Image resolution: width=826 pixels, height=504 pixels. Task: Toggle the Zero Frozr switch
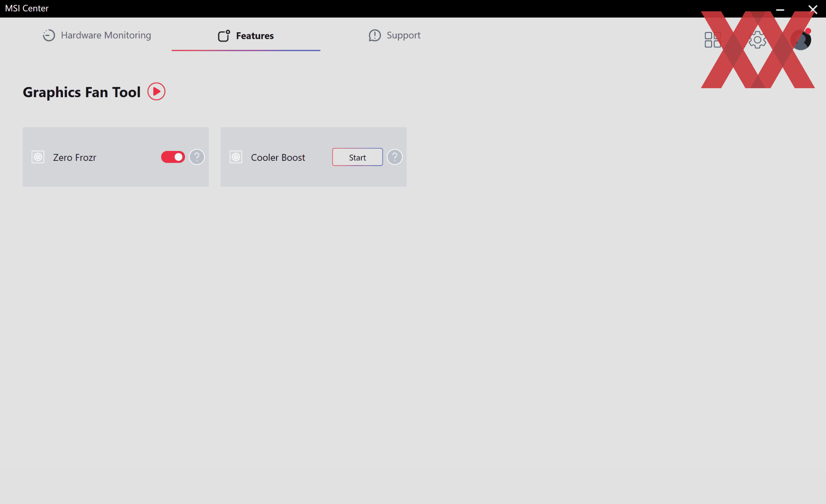[173, 157]
